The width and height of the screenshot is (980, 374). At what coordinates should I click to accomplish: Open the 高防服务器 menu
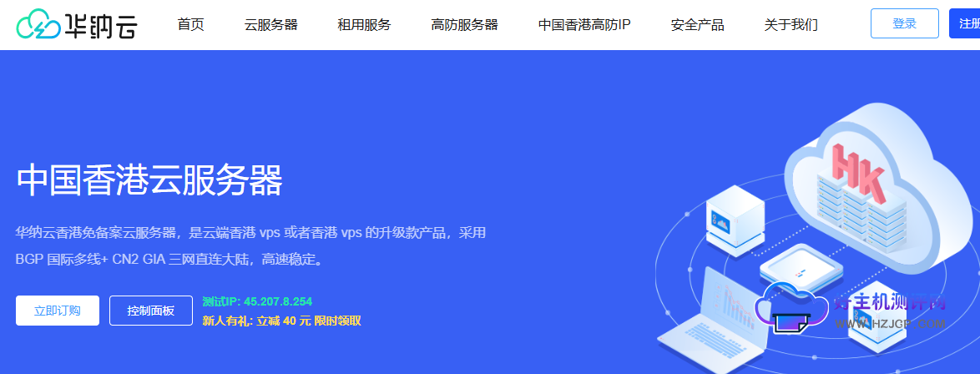[x=464, y=25]
